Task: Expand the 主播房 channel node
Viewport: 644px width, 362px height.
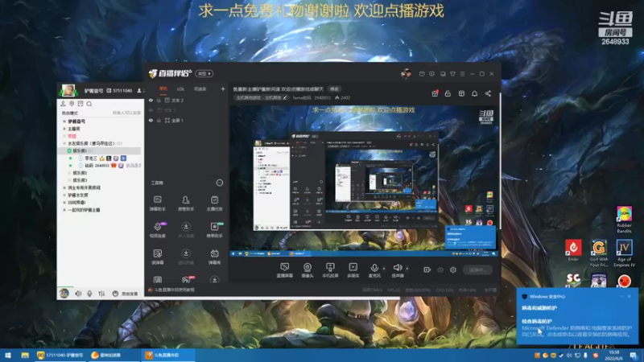Action: (64, 129)
